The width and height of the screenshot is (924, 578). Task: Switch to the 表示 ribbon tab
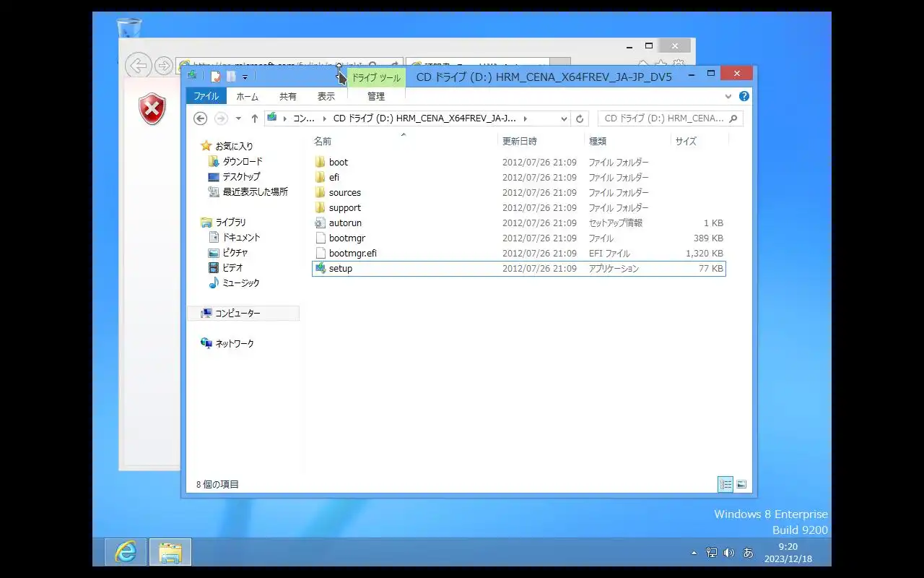pyautogui.click(x=326, y=96)
